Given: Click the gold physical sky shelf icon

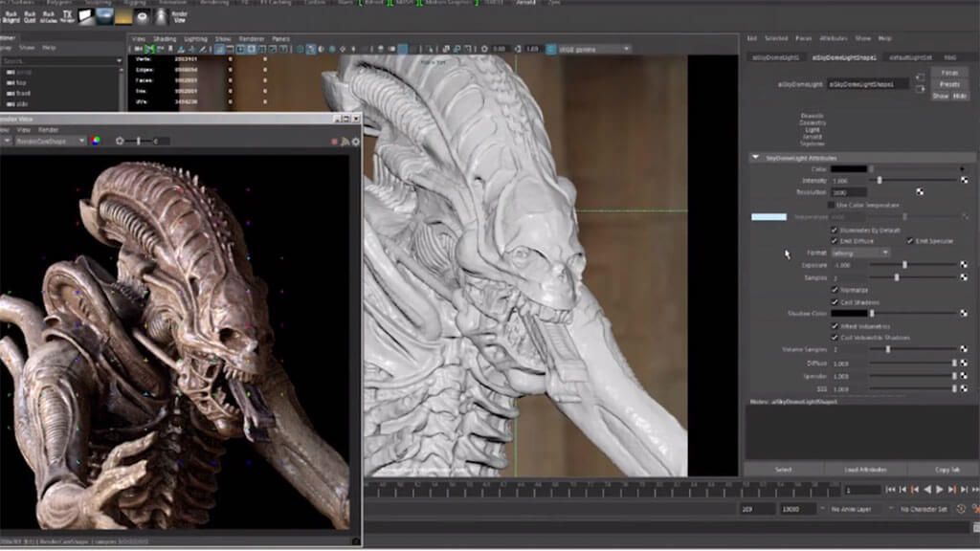Looking at the screenshot, I should point(123,16).
